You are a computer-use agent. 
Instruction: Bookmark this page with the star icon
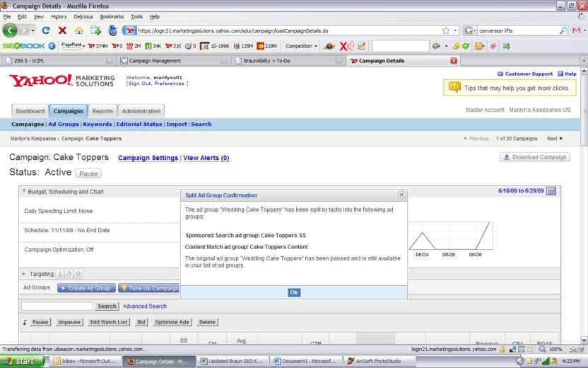pyautogui.click(x=446, y=30)
